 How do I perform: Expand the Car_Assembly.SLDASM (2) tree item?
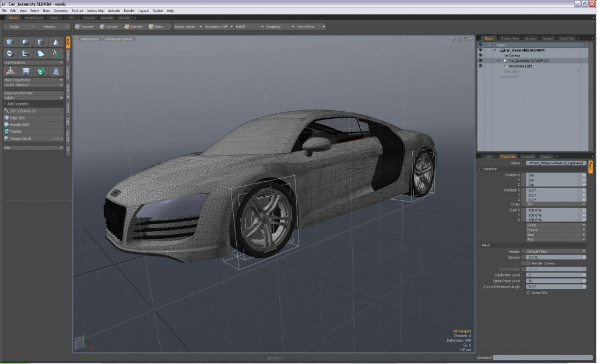point(498,61)
